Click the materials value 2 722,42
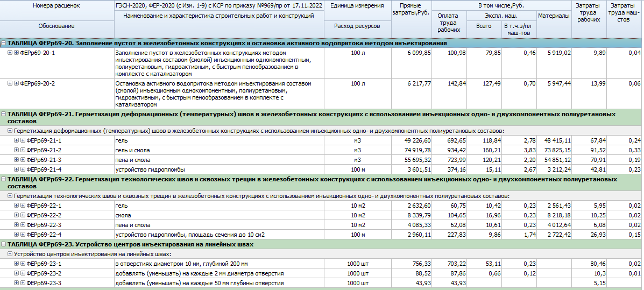The width and height of the screenshot is (644, 290). point(558,235)
